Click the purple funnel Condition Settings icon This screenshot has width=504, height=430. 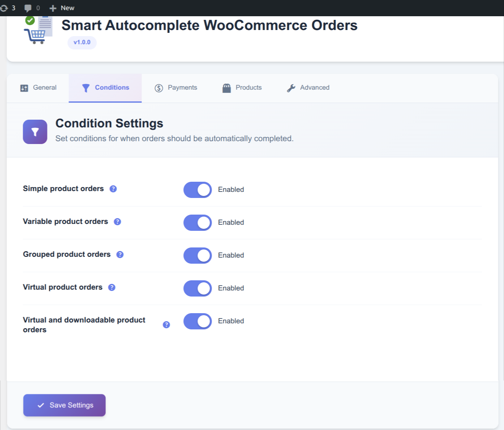35,132
